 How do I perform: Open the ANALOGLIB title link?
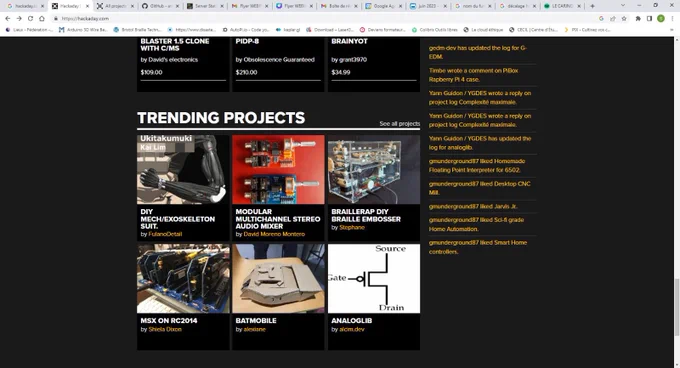pyautogui.click(x=352, y=321)
